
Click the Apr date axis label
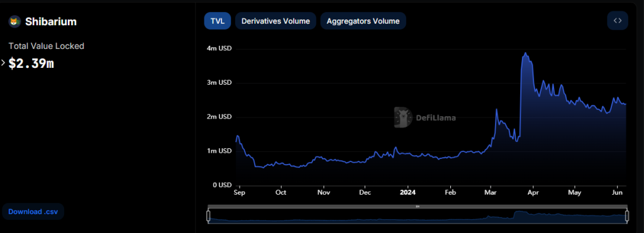533,192
